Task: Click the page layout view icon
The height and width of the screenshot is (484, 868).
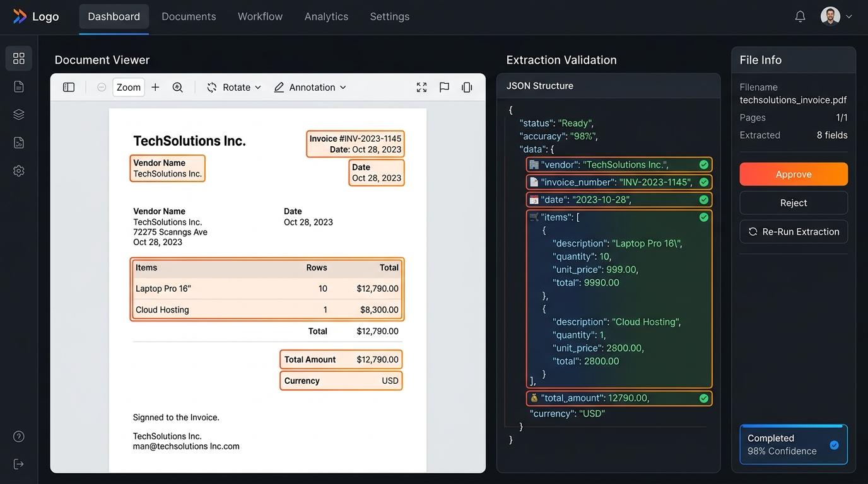Action: 467,88
